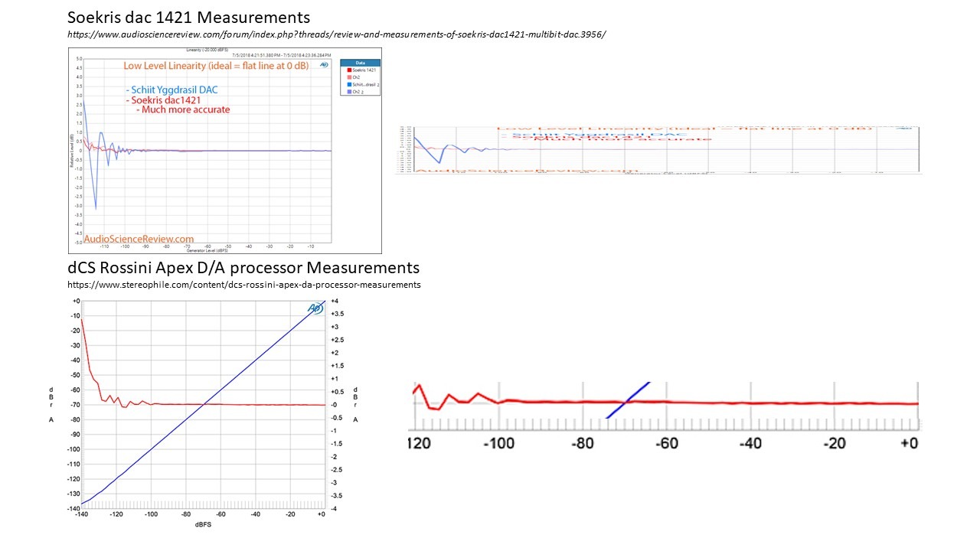Click the 'Linearity (-20.000 dBFS)' chart title
This screenshot has width=980, height=551.
[207, 50]
